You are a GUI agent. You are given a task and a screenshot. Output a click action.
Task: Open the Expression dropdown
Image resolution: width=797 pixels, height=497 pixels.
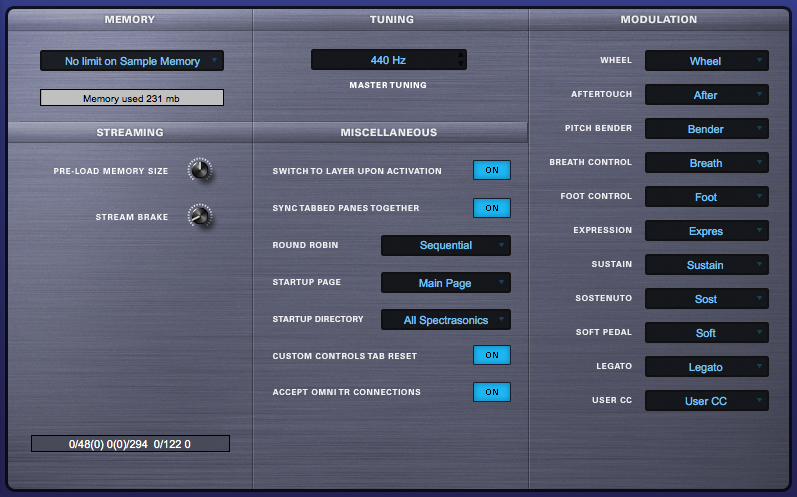point(707,231)
